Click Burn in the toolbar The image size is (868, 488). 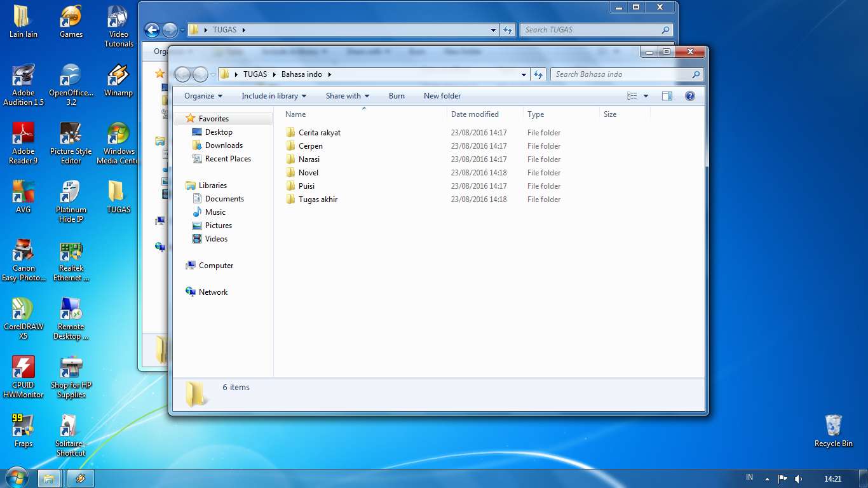click(397, 96)
